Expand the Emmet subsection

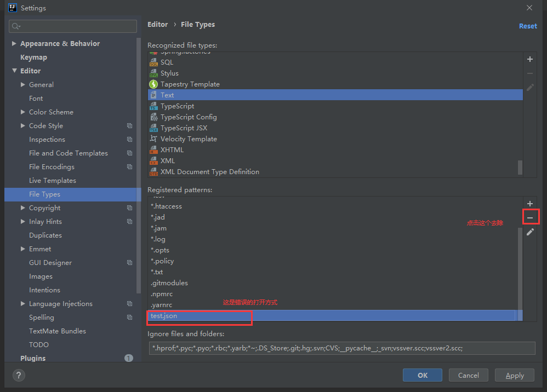(22, 249)
